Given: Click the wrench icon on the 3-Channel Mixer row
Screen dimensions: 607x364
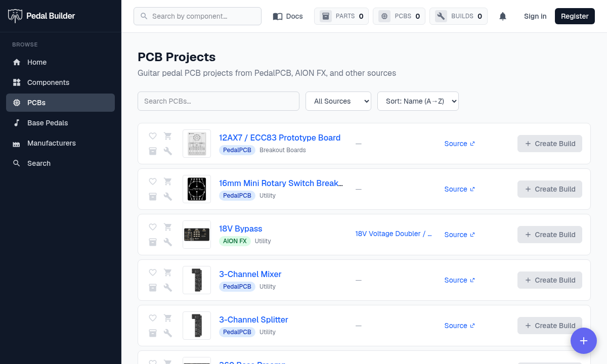Looking at the screenshot, I should [168, 288].
